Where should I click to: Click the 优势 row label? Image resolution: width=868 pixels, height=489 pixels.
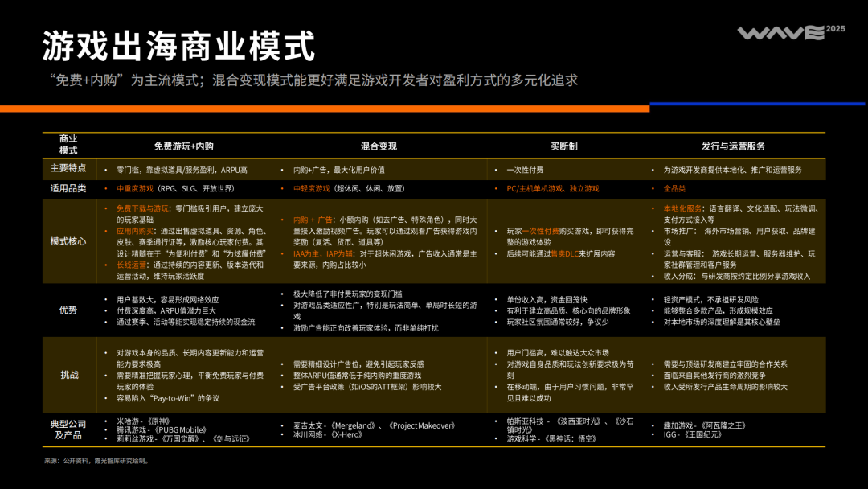[68, 309]
